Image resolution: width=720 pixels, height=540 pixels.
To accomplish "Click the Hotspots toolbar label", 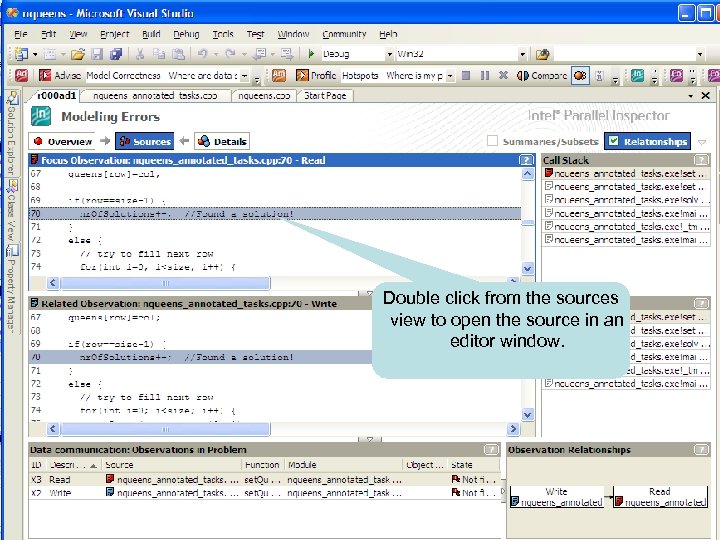I will coord(360,75).
